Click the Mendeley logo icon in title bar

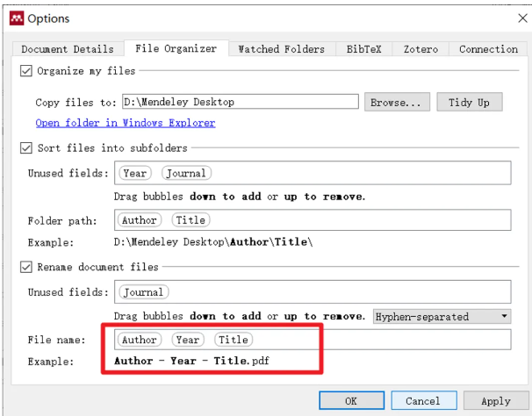[17, 18]
